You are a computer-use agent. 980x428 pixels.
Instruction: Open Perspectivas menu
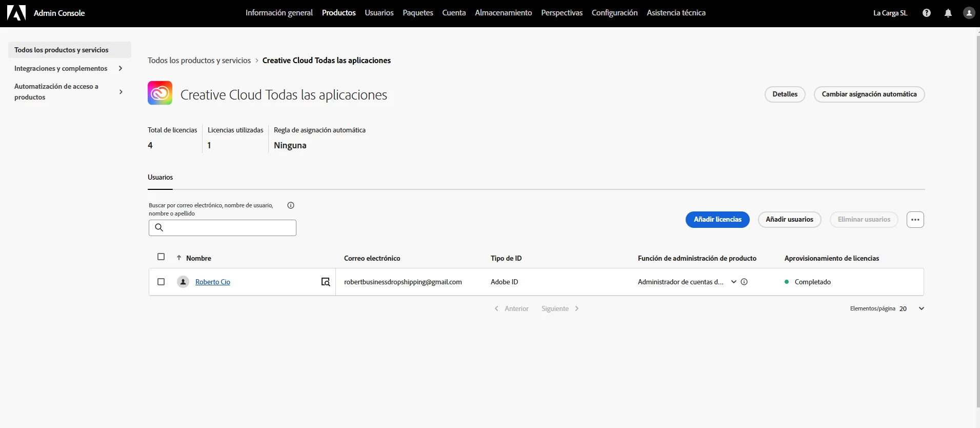pyautogui.click(x=562, y=13)
